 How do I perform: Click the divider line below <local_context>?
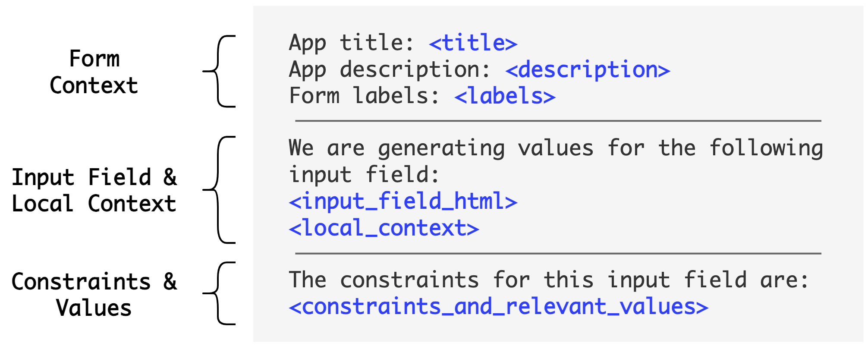(x=558, y=254)
